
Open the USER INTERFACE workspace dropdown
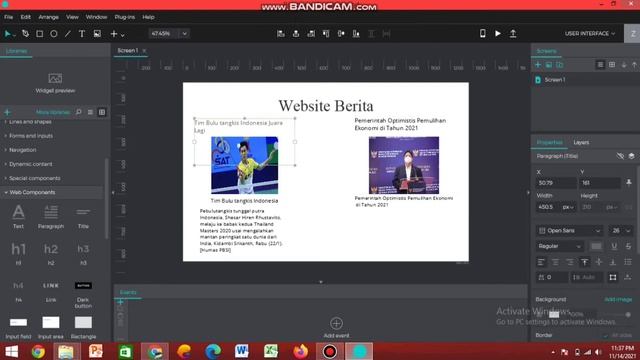(x=590, y=33)
